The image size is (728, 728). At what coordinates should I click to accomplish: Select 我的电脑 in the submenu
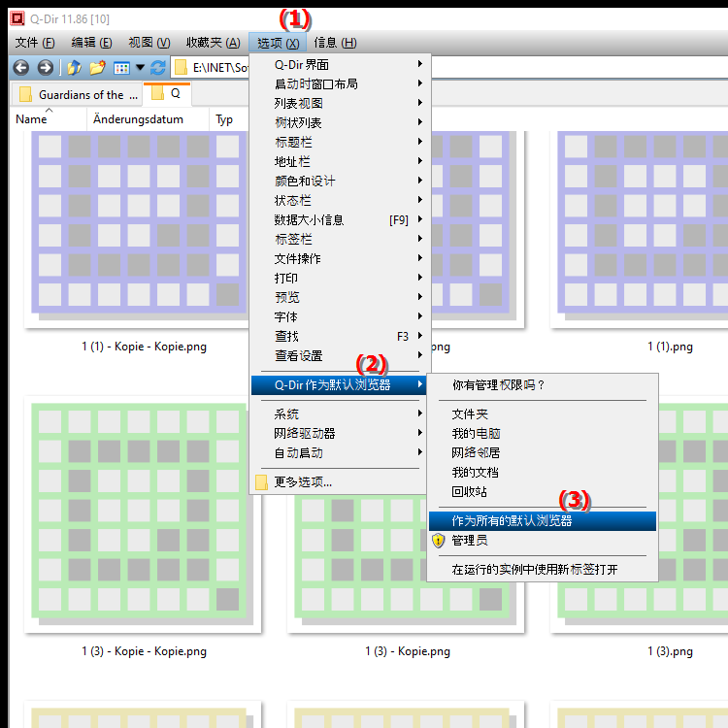pyautogui.click(x=543, y=433)
